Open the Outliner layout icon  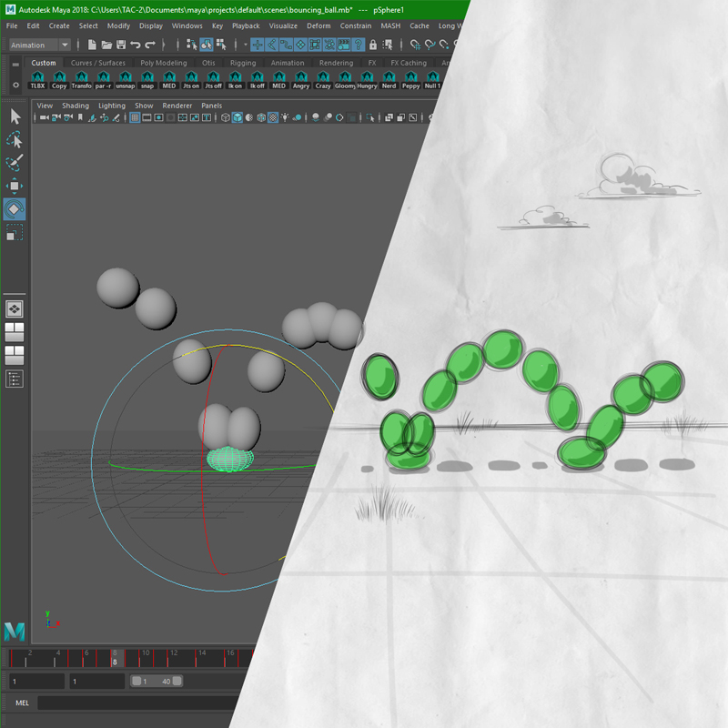point(15,379)
